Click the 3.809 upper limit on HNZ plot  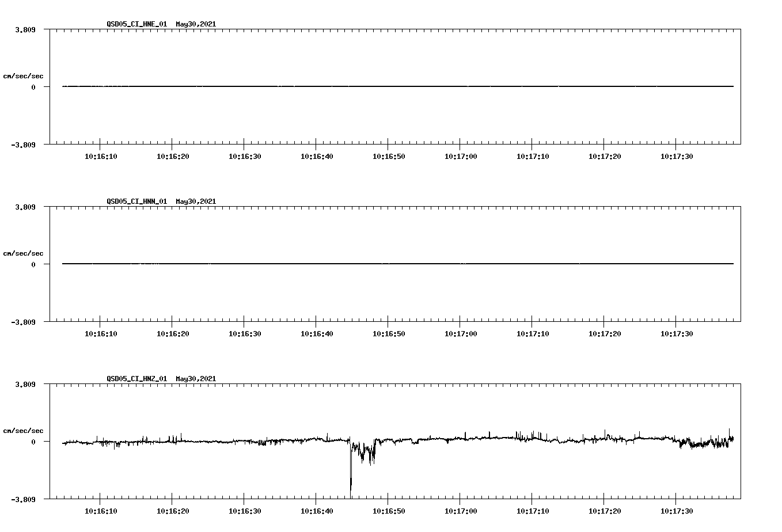(x=25, y=384)
